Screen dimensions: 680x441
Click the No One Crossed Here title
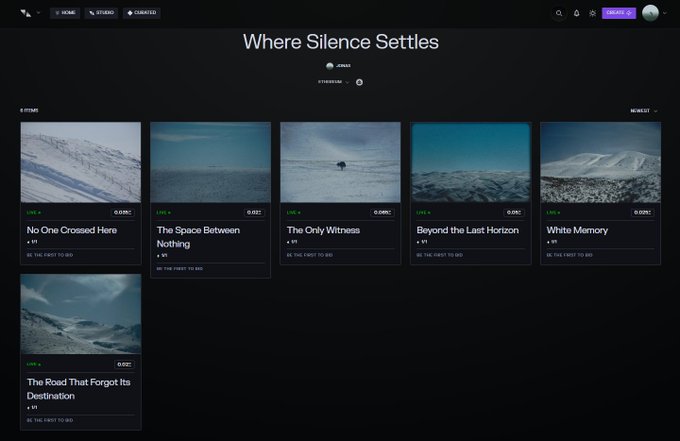(x=72, y=230)
